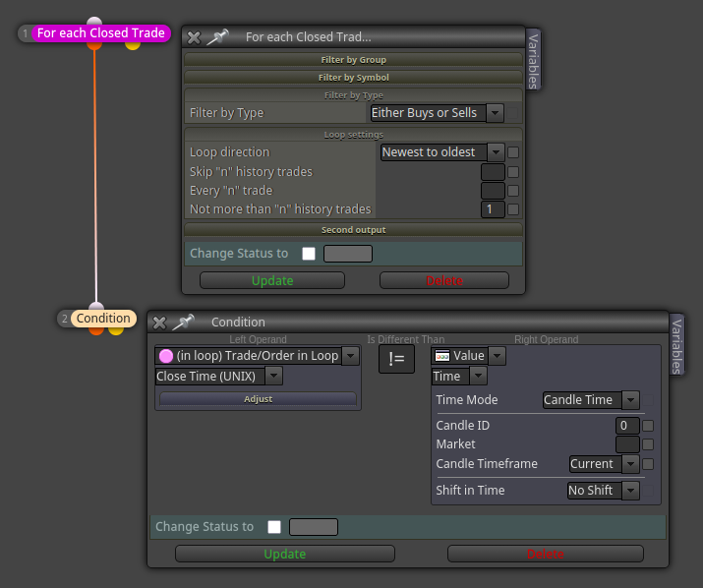
Task: Toggle the Candle Timeframe checkbox
Action: [648, 464]
